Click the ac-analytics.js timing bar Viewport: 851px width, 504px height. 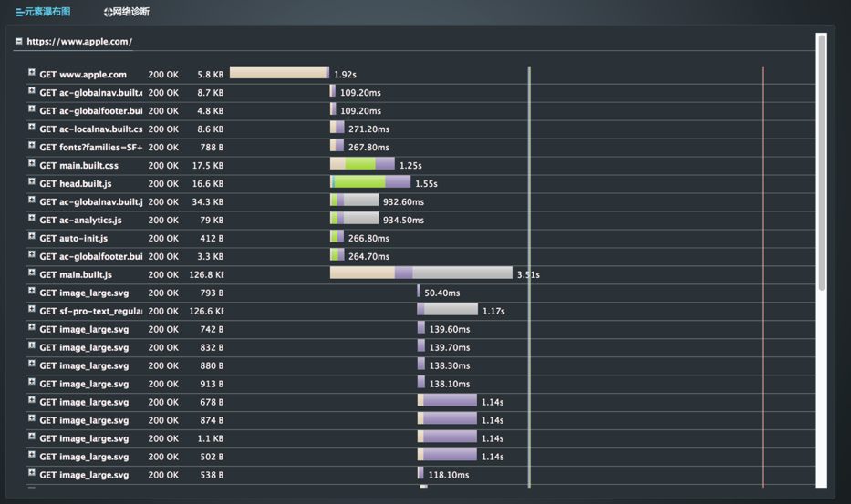click(354, 218)
